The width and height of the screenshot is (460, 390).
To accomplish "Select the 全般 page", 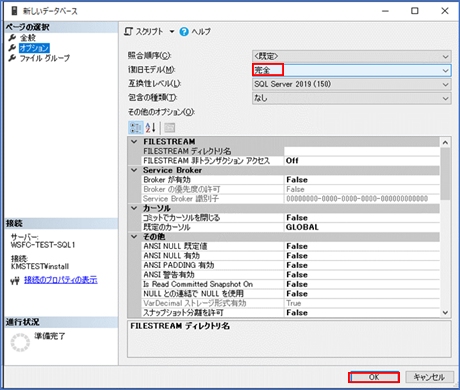I will click(x=28, y=38).
